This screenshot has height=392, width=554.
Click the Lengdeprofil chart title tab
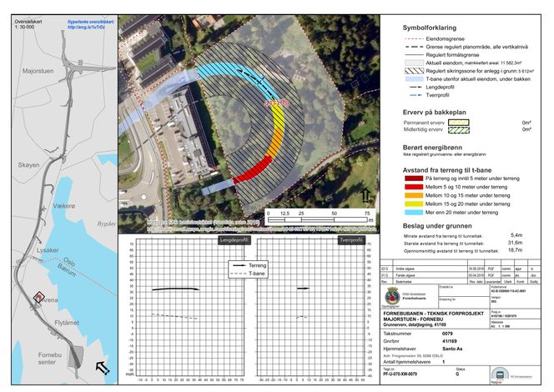click(234, 239)
